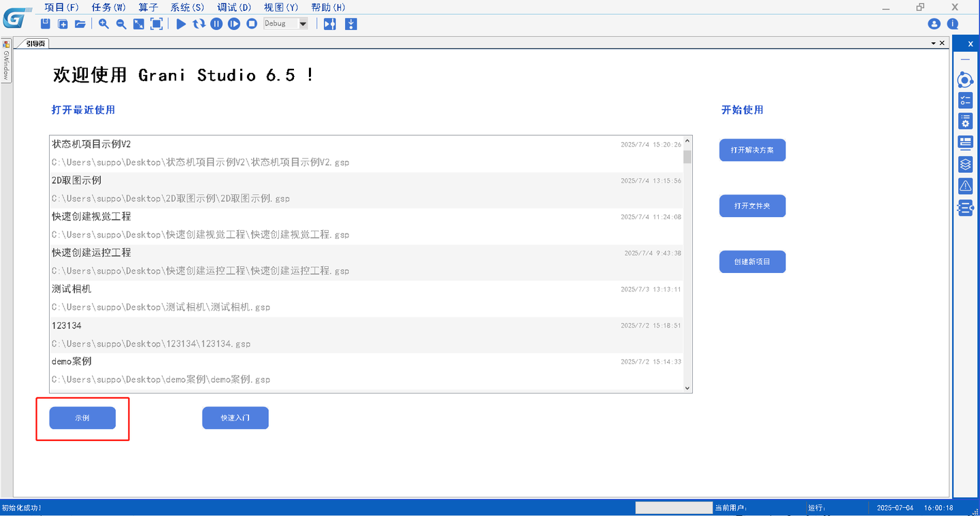This screenshot has height=516, width=980.
Task: Click the recent list scroll down arrow
Action: [x=687, y=387]
